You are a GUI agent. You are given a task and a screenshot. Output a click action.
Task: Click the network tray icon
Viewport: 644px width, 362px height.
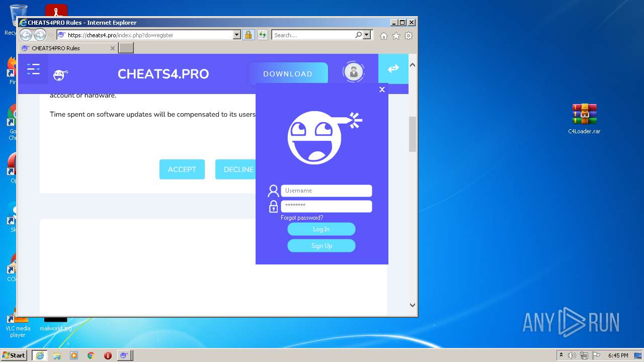pyautogui.click(x=584, y=355)
